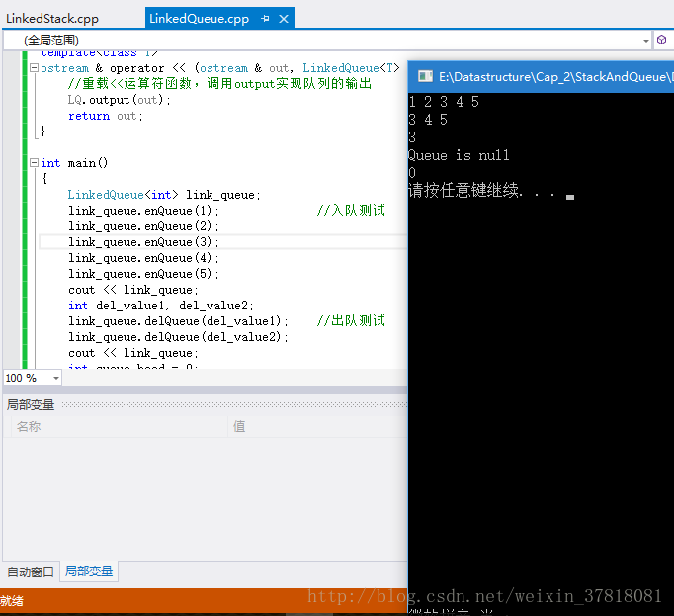Click the 请按任意键继续 console prompt
This screenshot has width=674, height=616.
click(482, 190)
